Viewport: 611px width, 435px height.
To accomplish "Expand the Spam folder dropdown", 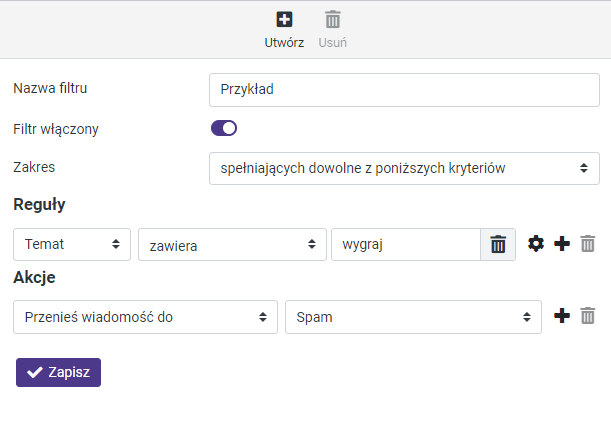I will click(x=413, y=316).
